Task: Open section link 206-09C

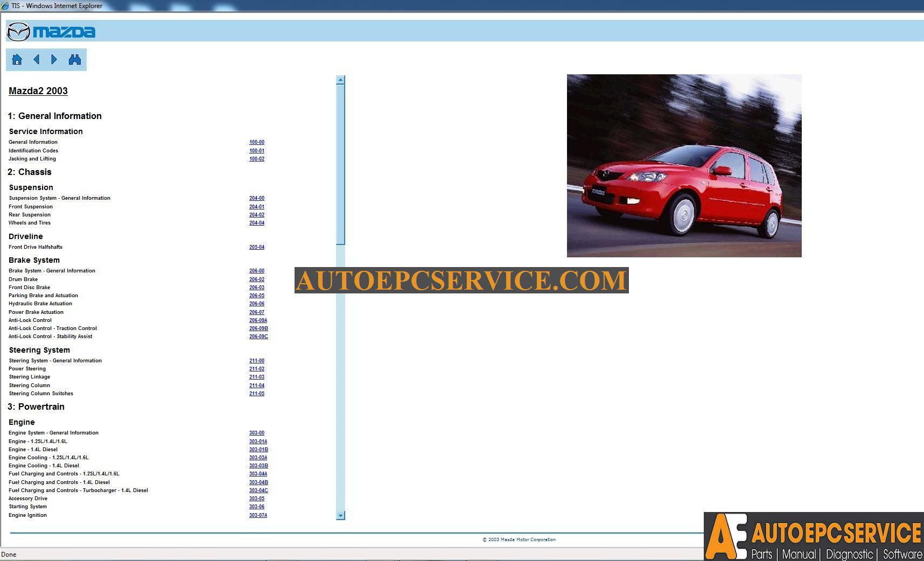Action: pyautogui.click(x=258, y=336)
